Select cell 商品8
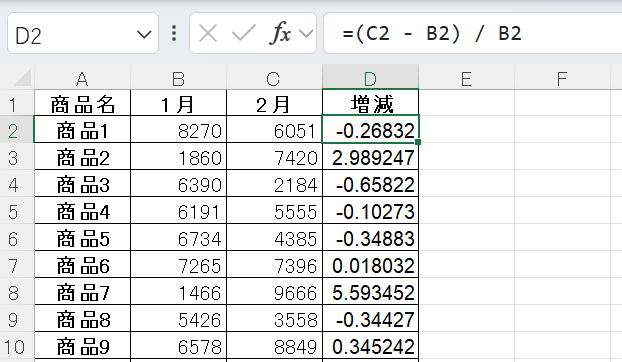This screenshot has width=622, height=362. 83,318
